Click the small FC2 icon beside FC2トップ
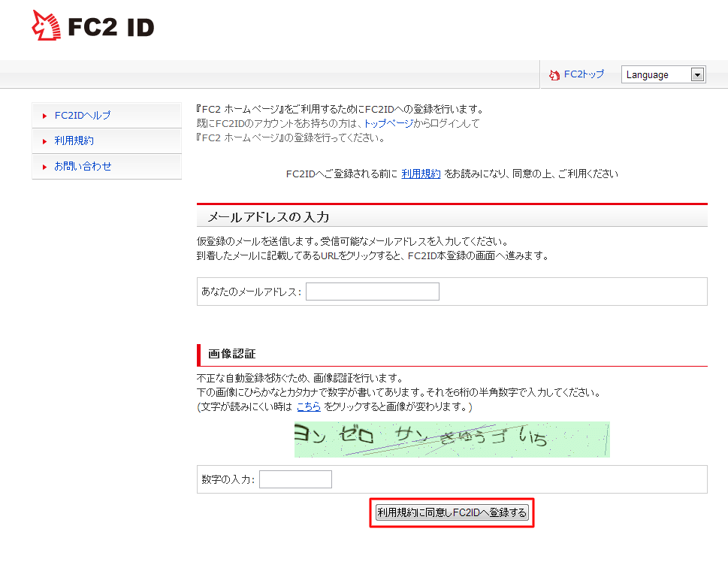Viewport: 728px width, 577px height. 554,75
